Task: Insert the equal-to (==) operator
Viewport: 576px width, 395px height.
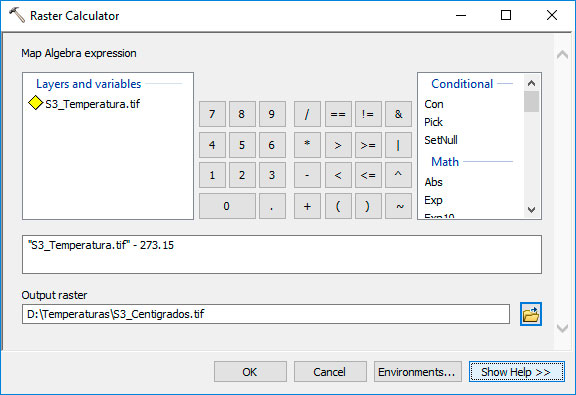Action: pyautogui.click(x=338, y=114)
